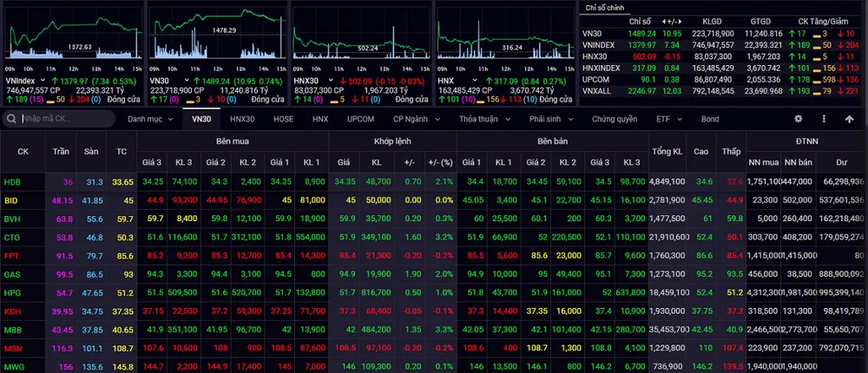Expand the ETF dropdown
Image resolution: width=868 pixels, height=373 pixels.
click(x=667, y=119)
